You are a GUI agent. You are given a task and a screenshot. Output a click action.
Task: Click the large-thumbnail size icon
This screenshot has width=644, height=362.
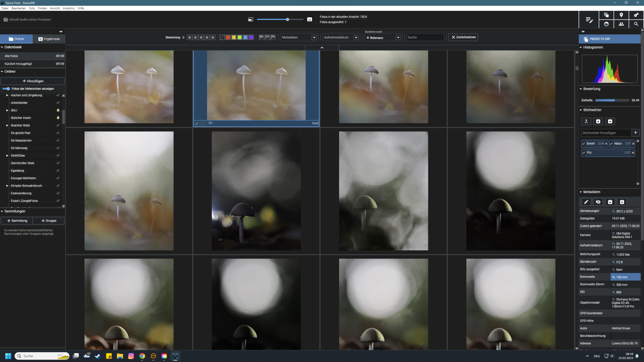pos(310,19)
